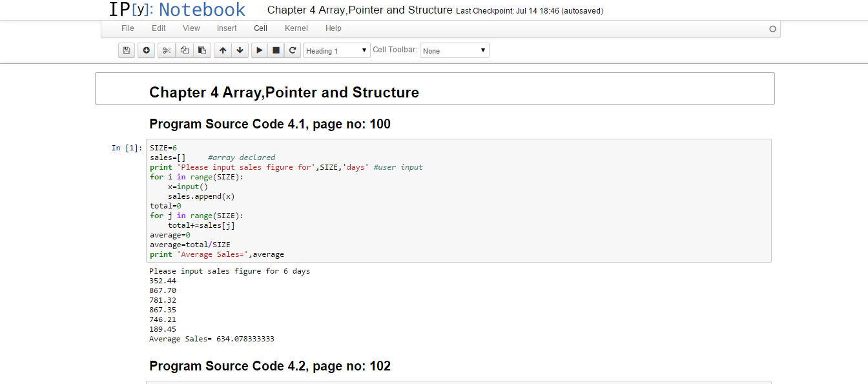Paste the cell using the clipboard icon
The height and width of the screenshot is (384, 868).
202,50
